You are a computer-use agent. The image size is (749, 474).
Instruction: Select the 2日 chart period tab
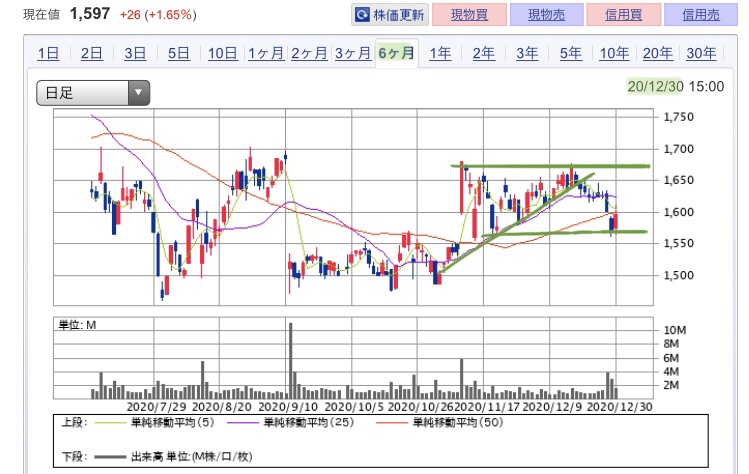click(x=92, y=53)
